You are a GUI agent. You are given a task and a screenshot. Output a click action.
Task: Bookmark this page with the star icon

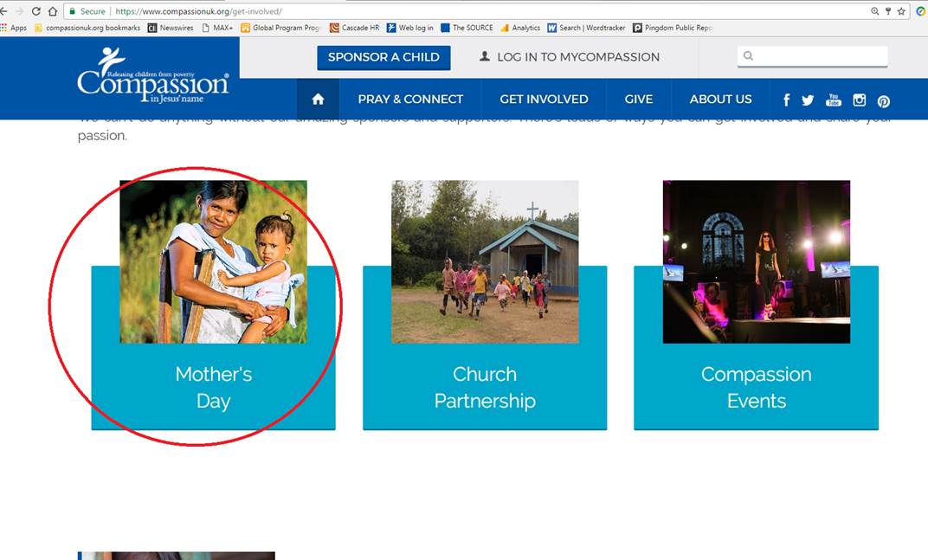[x=901, y=10]
